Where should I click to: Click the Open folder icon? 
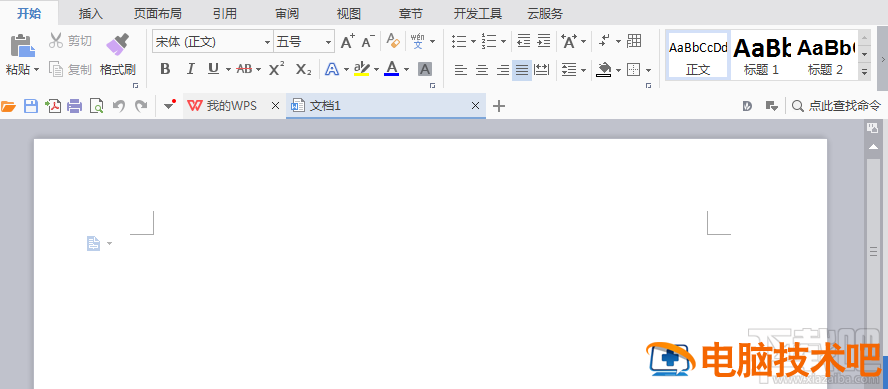[x=8, y=106]
